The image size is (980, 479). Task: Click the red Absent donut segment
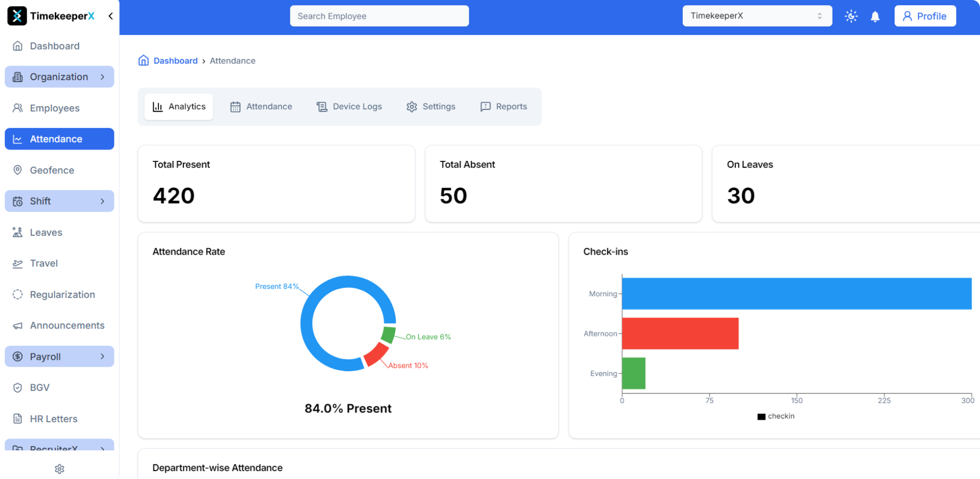pos(375,355)
